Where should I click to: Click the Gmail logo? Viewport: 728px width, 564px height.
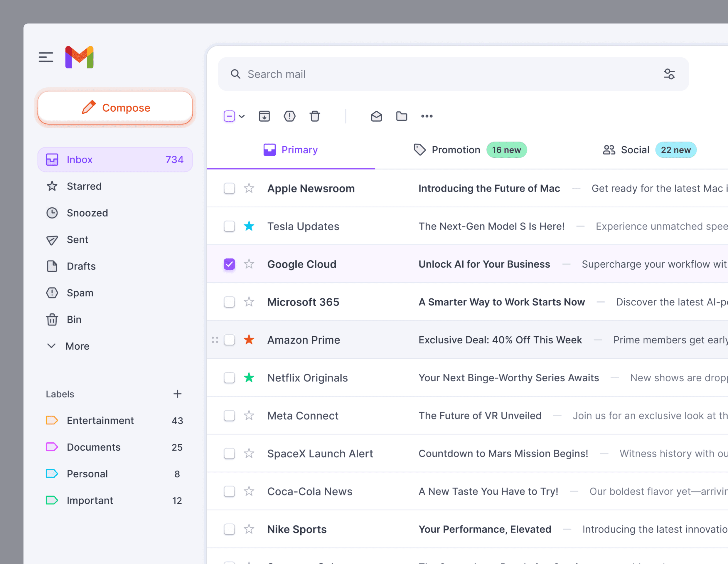pyautogui.click(x=79, y=57)
